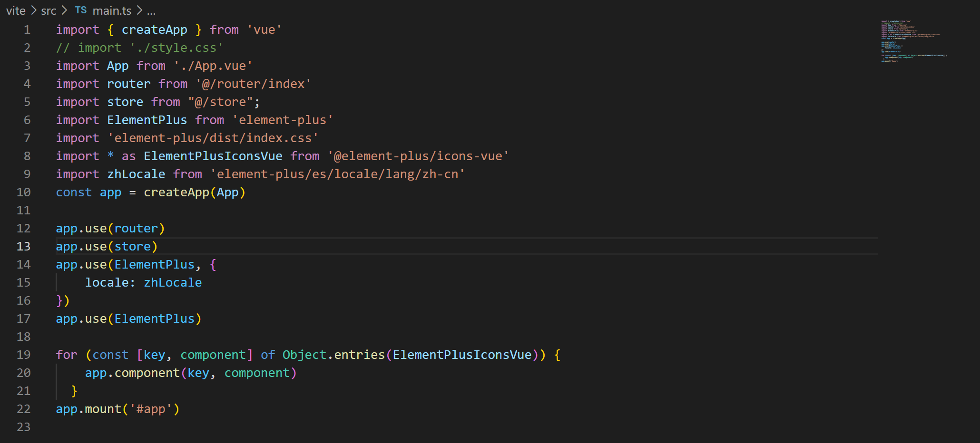Click 'const' keyword on line 10
The height and width of the screenshot is (443, 980).
[74, 192]
